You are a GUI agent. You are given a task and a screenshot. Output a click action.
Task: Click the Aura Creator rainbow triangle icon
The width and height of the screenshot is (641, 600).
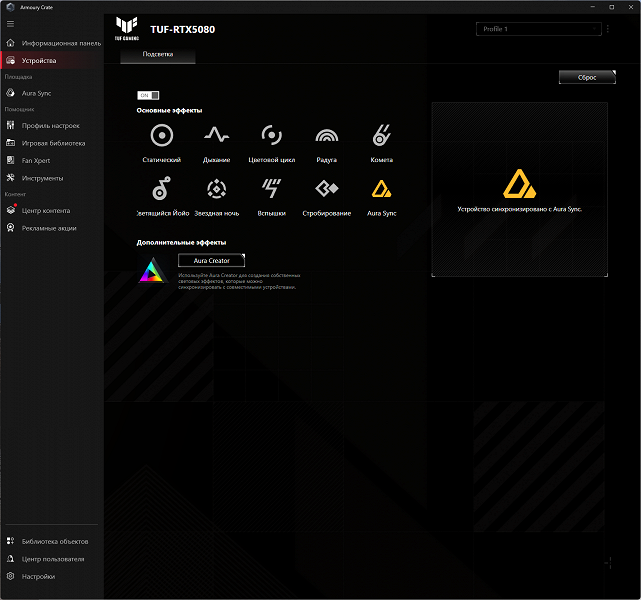(x=152, y=270)
